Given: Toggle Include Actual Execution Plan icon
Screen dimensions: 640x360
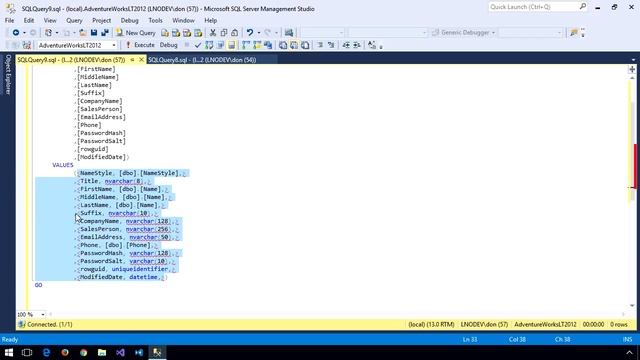Looking at the screenshot, I should pos(246,45).
